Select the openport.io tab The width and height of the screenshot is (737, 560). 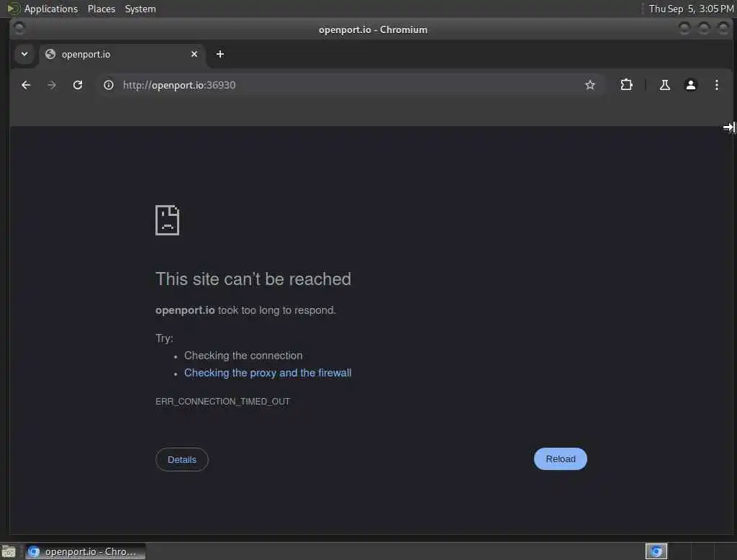pos(122,54)
